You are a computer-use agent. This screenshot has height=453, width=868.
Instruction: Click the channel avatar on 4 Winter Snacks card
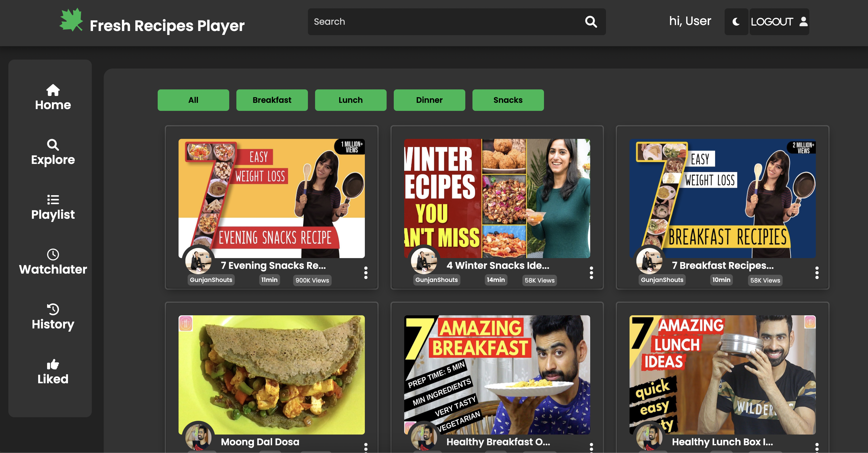[x=424, y=260]
